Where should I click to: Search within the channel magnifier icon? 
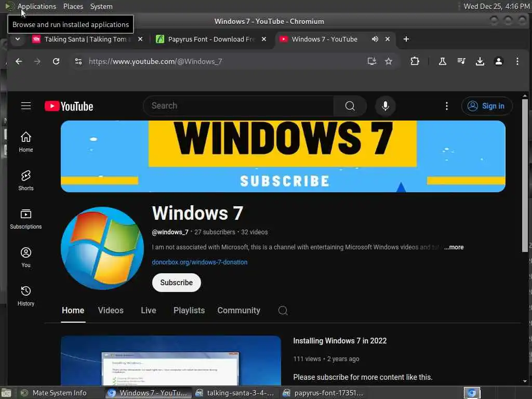coord(283,311)
